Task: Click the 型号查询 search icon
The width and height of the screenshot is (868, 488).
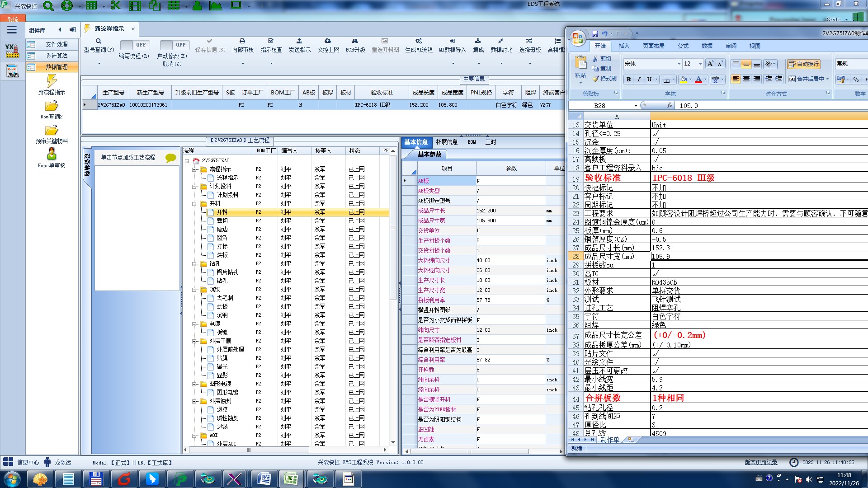Action: click(x=99, y=41)
